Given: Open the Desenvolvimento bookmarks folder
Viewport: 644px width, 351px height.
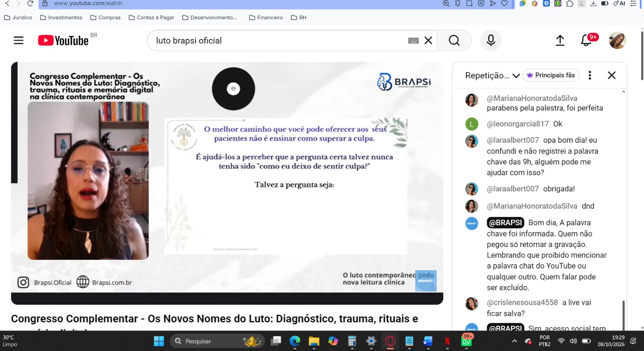Looking at the screenshot, I should point(210,18).
